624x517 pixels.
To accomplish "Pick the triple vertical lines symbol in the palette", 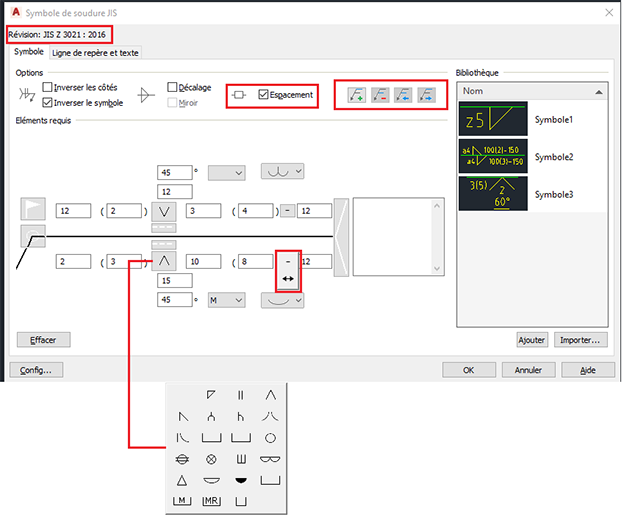I will tap(240, 459).
